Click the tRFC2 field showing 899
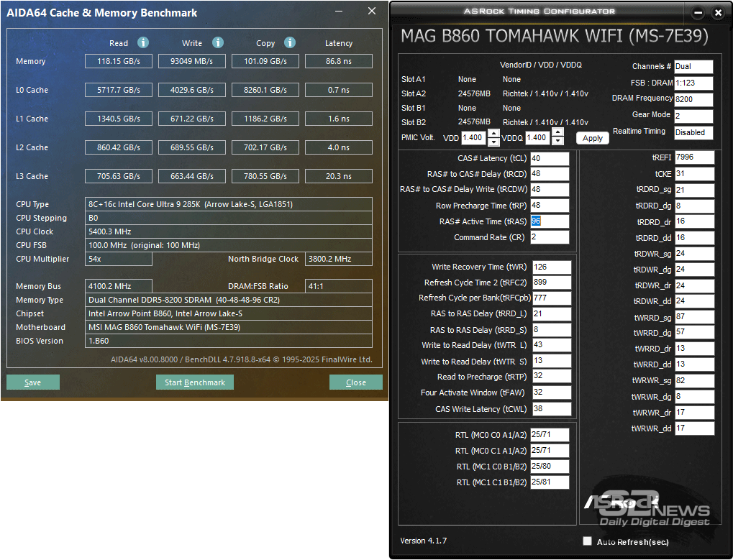 552,283
